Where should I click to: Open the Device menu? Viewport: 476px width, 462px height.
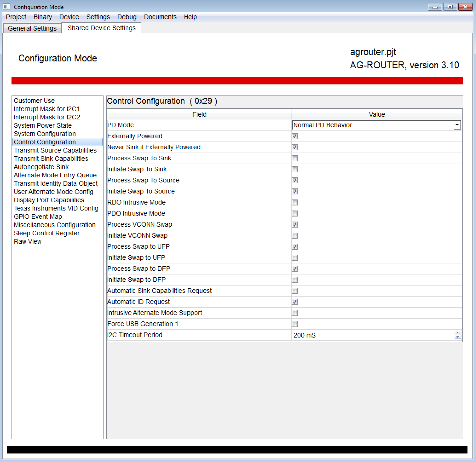coord(69,17)
